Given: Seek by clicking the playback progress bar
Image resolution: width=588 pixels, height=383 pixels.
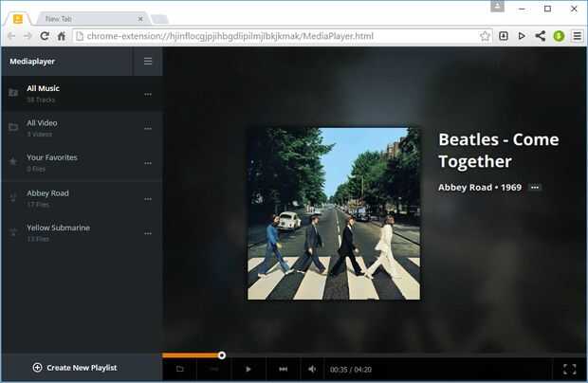Looking at the screenshot, I should click(375, 355).
